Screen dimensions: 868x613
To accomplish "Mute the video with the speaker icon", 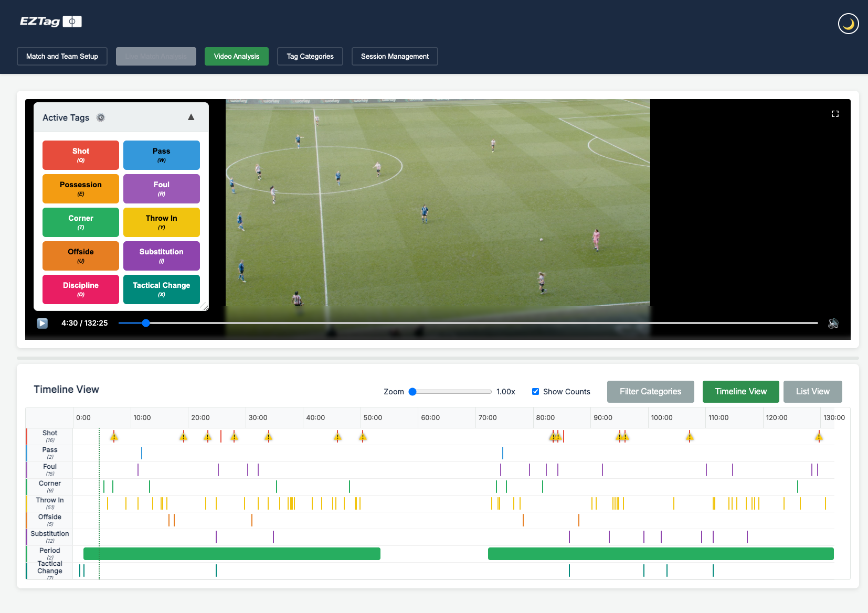I will click(x=833, y=323).
